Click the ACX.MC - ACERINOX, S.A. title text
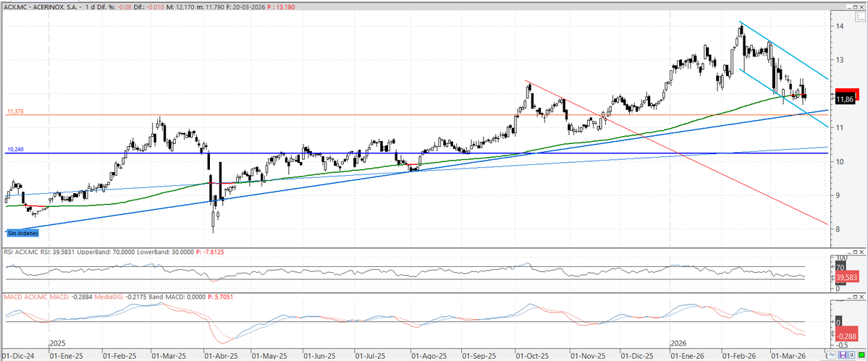The image size is (868, 361). (x=39, y=7)
